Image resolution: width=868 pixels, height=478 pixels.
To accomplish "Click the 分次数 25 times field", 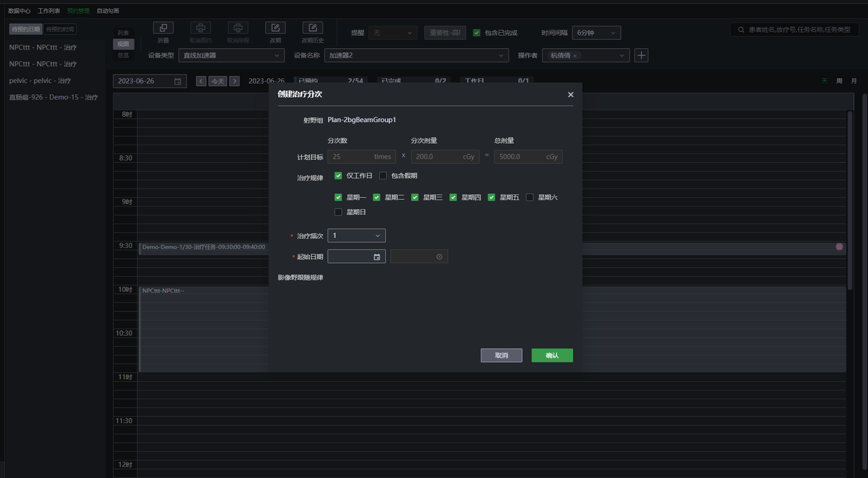I will (x=361, y=157).
